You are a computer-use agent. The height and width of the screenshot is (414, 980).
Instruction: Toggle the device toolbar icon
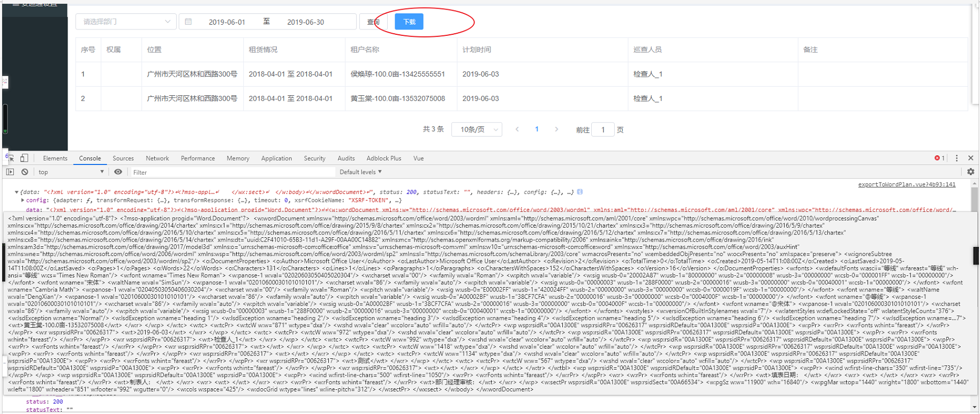pyautogui.click(x=24, y=158)
